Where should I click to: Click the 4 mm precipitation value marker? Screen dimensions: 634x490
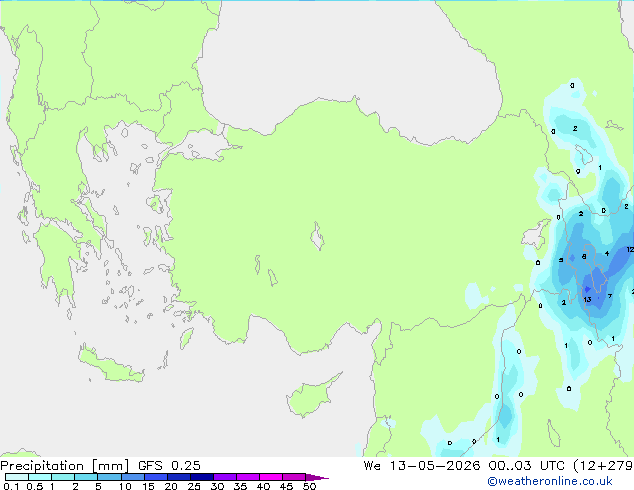pyautogui.click(x=607, y=253)
